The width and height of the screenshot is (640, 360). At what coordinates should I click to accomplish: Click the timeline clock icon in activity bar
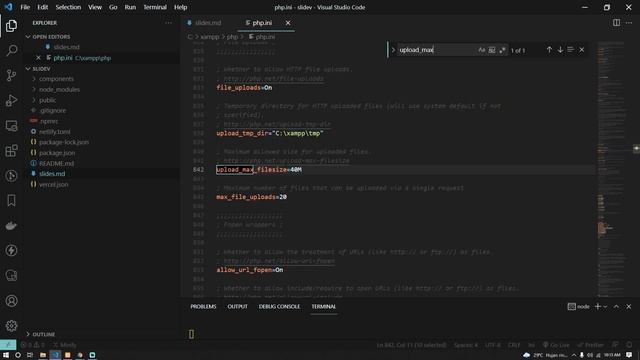click(x=11, y=176)
